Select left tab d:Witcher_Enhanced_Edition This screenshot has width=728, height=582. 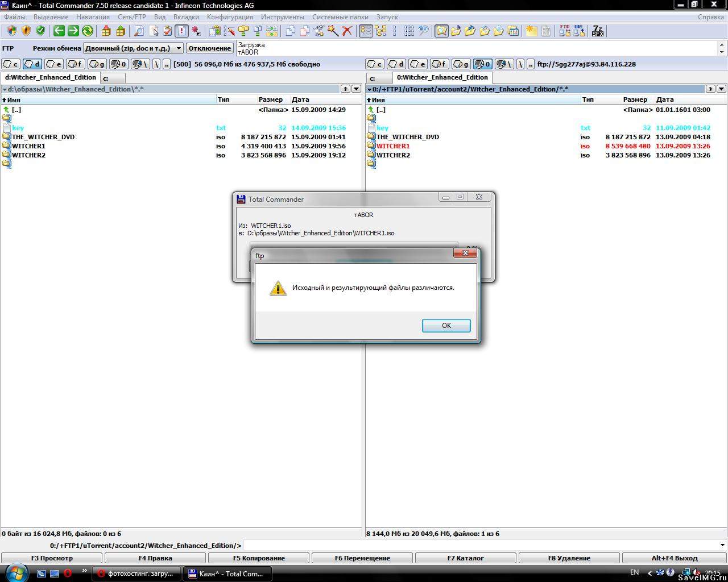click(51, 77)
